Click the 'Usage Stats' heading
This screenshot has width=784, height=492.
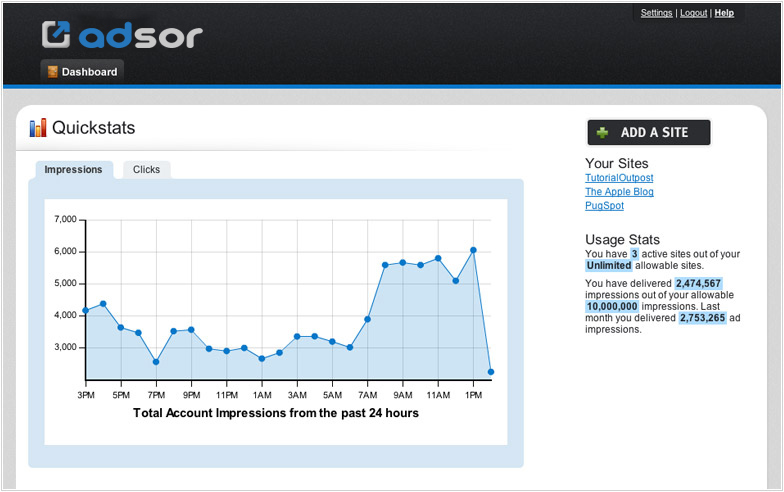pos(622,240)
